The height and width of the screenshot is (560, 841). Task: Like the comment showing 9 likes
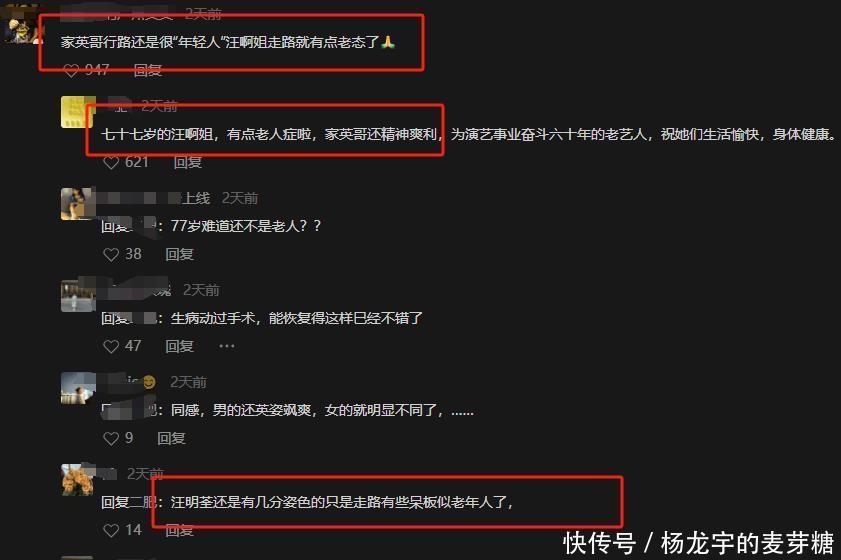pos(111,438)
